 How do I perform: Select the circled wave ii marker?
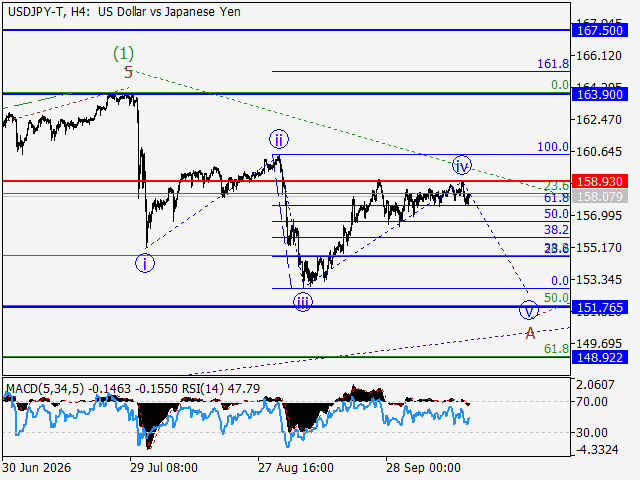[x=279, y=140]
